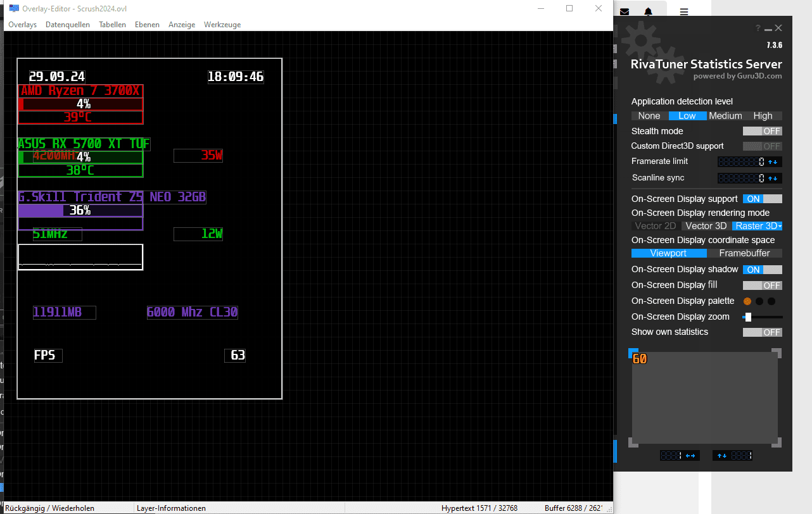
Task: Select the 6000 Mhz CL30 layer
Action: click(x=193, y=312)
